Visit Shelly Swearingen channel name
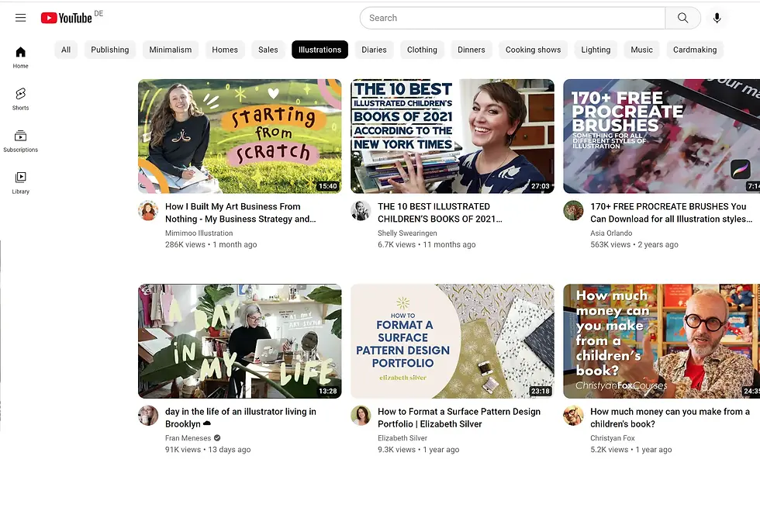 [x=407, y=233]
